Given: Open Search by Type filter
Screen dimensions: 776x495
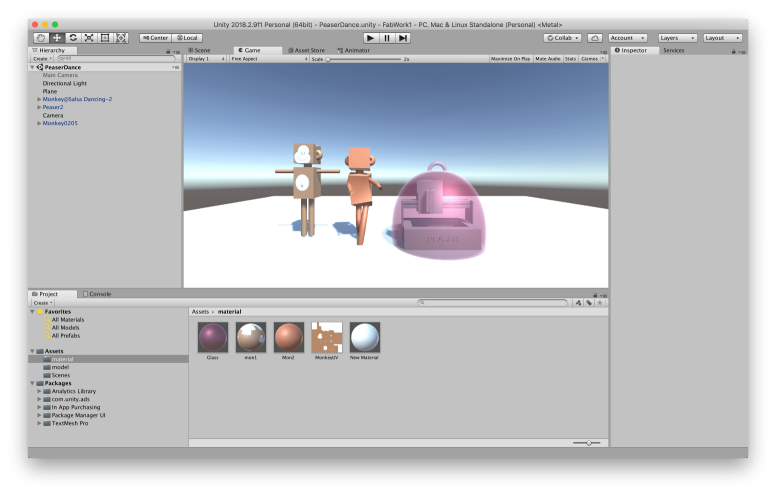Looking at the screenshot, I should (x=578, y=302).
